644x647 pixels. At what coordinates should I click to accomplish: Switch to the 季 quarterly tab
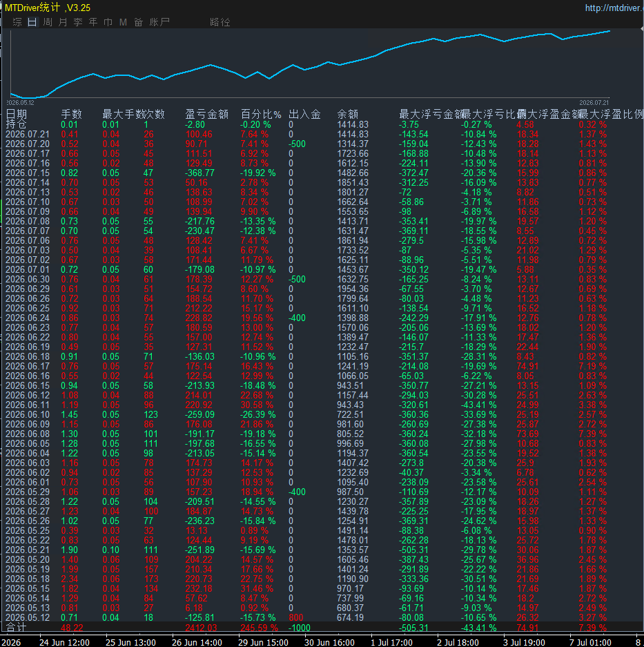pos(78,22)
